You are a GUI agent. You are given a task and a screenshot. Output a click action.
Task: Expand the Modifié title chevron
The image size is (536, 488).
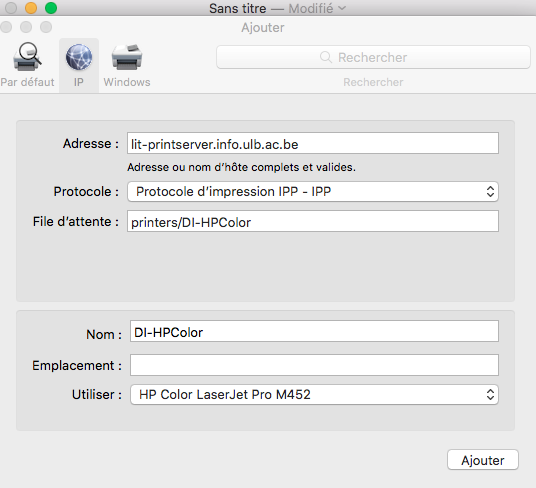pyautogui.click(x=342, y=8)
